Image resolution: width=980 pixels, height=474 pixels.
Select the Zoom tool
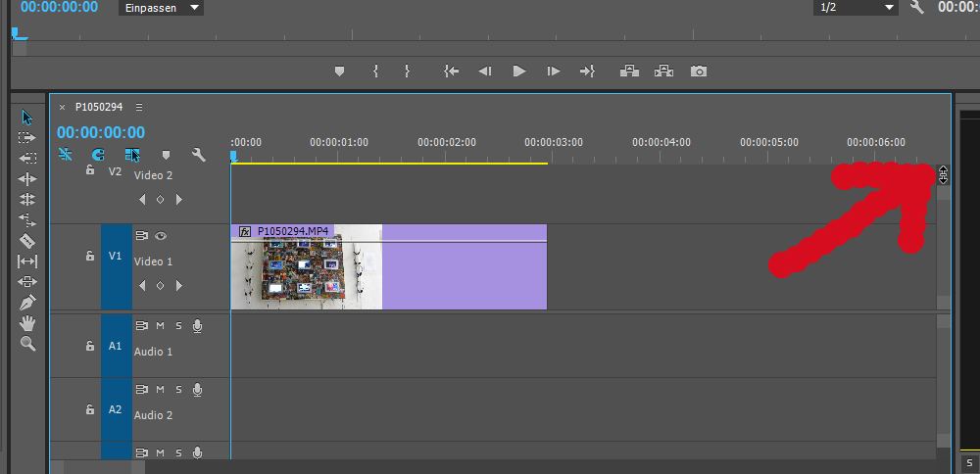[27, 344]
